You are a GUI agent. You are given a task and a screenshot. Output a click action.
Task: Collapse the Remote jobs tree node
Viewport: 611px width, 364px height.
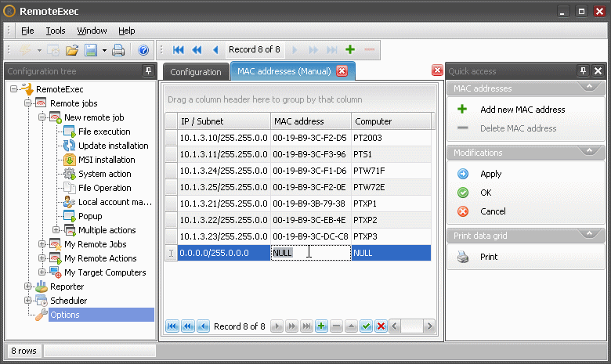(x=27, y=103)
